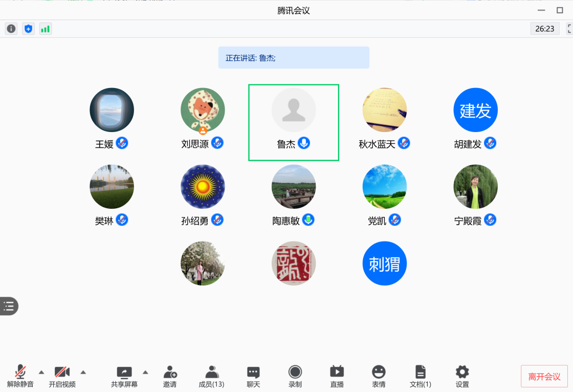573x392 pixels.
Task: Toggle the fullscreen icon near the timer
Action: [569, 29]
